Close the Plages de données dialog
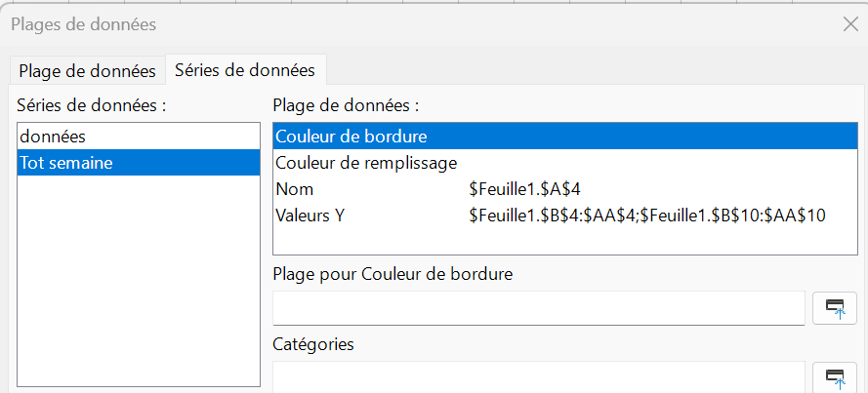Image resolution: width=868 pixels, height=393 pixels. coord(849,26)
